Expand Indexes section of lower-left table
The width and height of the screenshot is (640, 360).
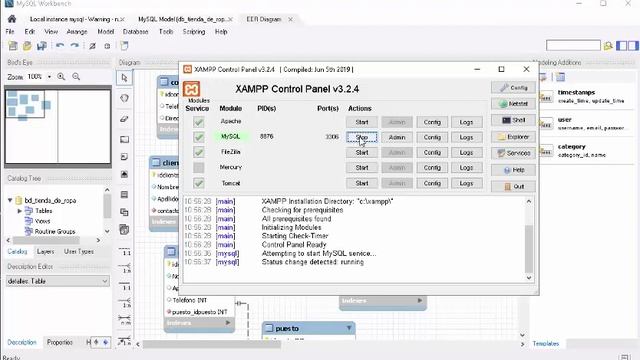tap(228, 323)
